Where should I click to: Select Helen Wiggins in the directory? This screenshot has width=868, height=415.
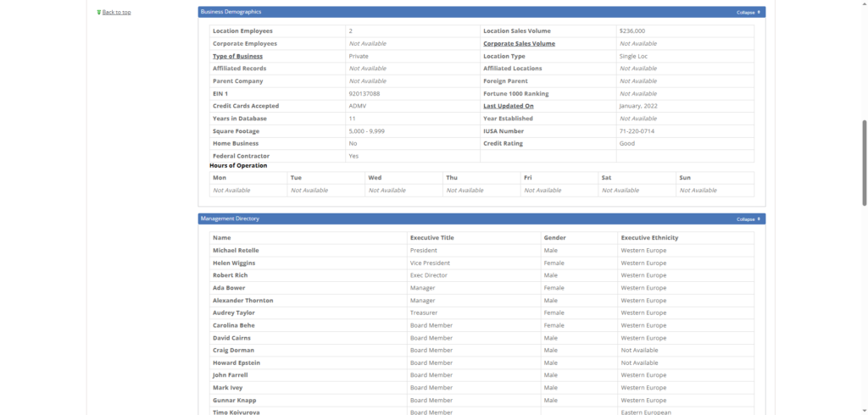pyautogui.click(x=234, y=263)
